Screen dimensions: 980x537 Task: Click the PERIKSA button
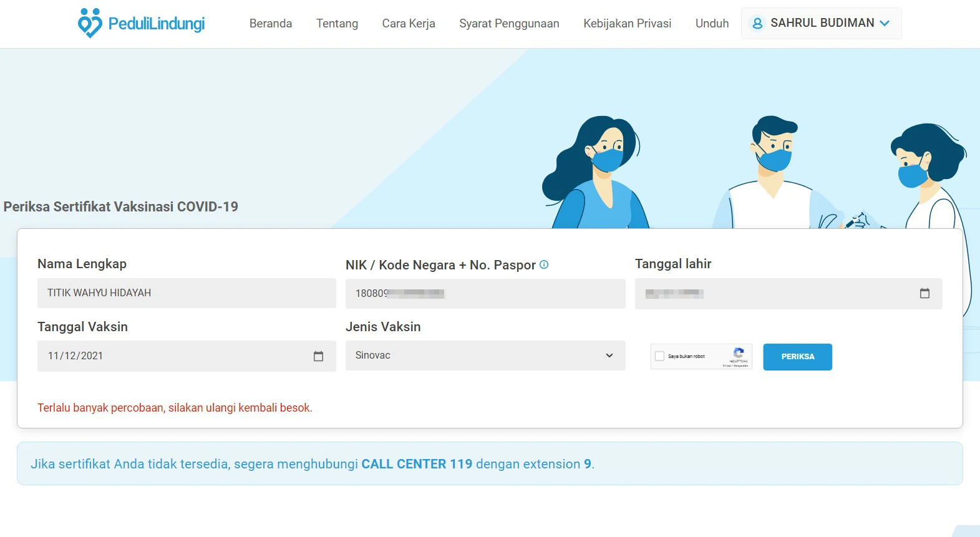pos(797,357)
